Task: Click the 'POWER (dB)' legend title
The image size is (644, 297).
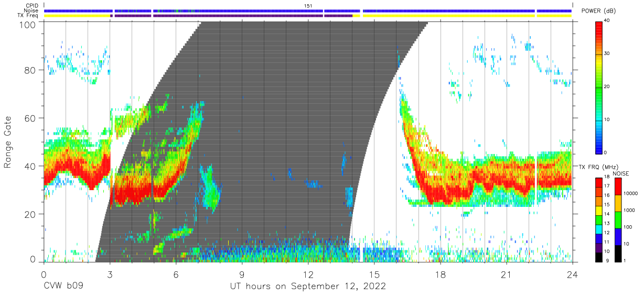Action: point(598,11)
